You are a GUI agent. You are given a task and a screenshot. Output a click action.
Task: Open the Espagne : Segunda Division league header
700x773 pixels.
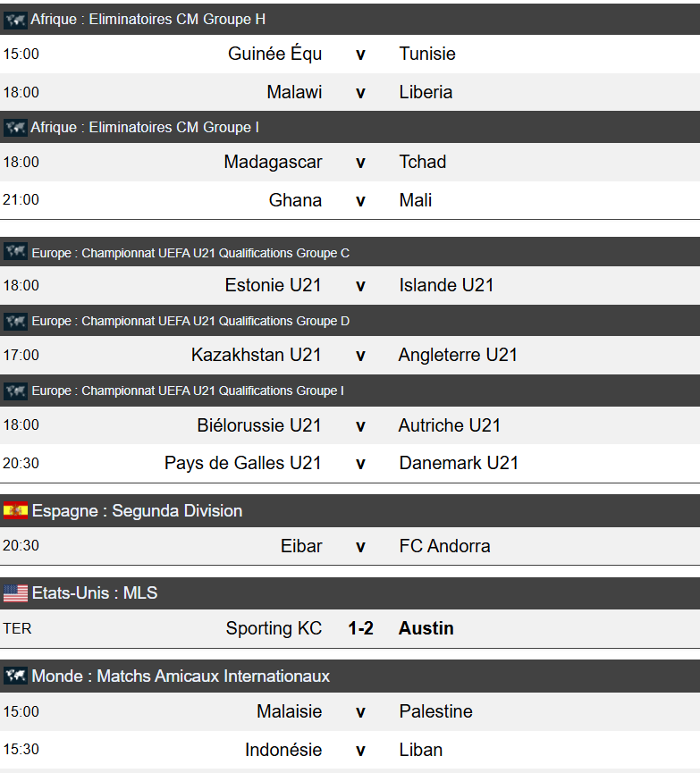(137, 511)
